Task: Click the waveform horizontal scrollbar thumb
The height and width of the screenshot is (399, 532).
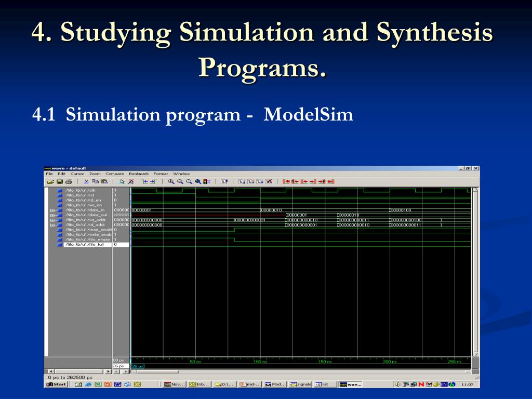Action: click(157, 371)
